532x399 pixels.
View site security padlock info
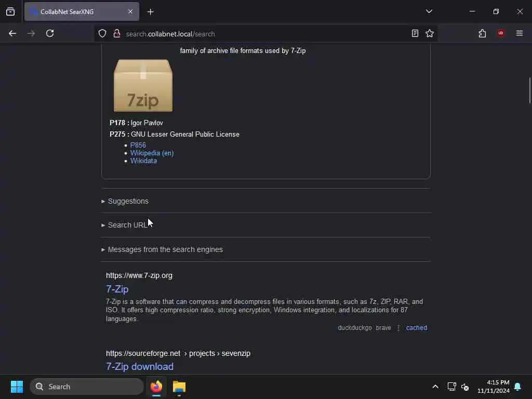[x=117, y=33]
